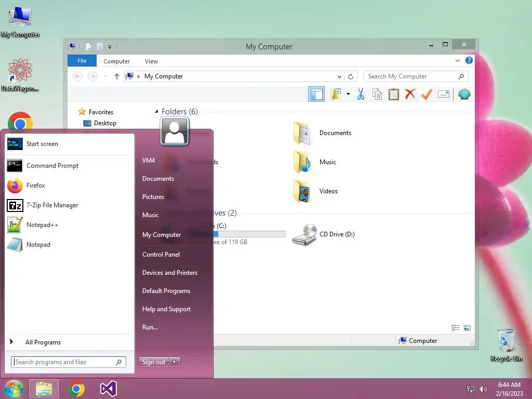Launch Notepad from Start menu
Screen dimensions: 532x399
[68, 245]
